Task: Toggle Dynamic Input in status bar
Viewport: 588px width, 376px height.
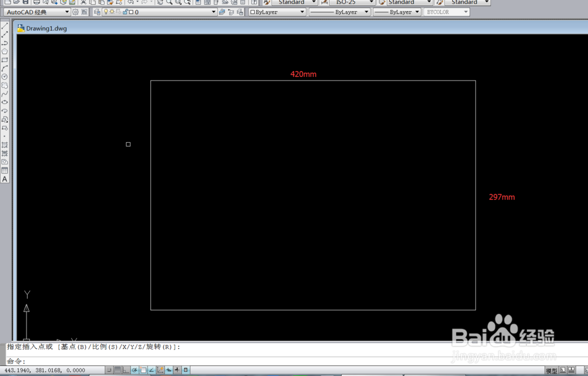Action: click(169, 370)
